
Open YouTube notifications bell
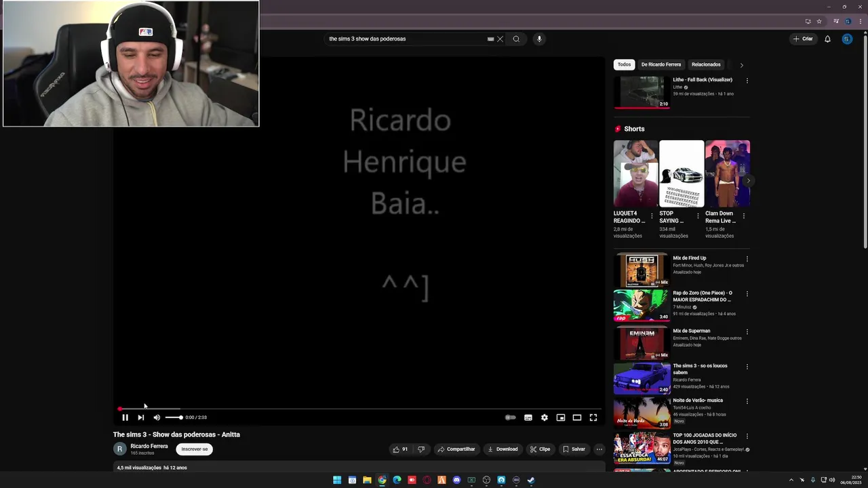(x=827, y=39)
